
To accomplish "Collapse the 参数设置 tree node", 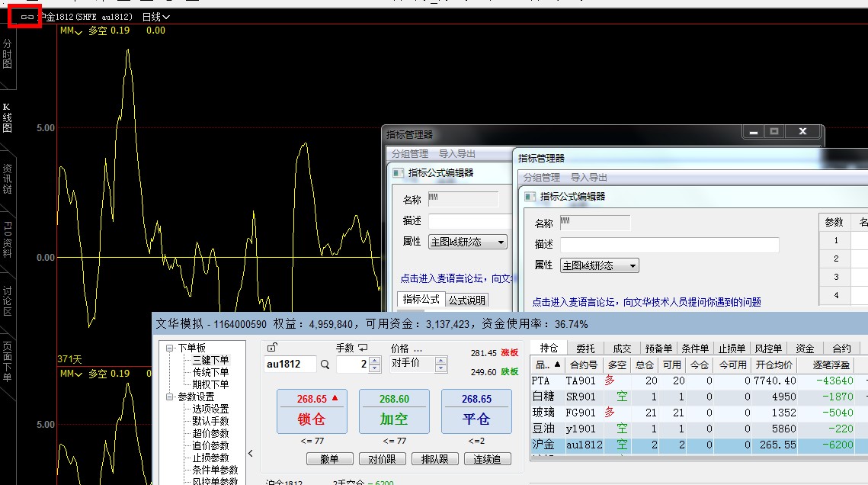I will pyautogui.click(x=171, y=397).
